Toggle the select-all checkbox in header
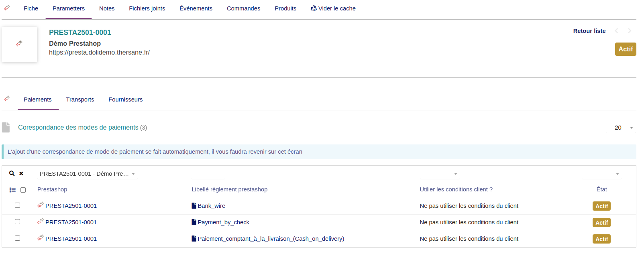Screen dimensions: 644x264 (23, 190)
